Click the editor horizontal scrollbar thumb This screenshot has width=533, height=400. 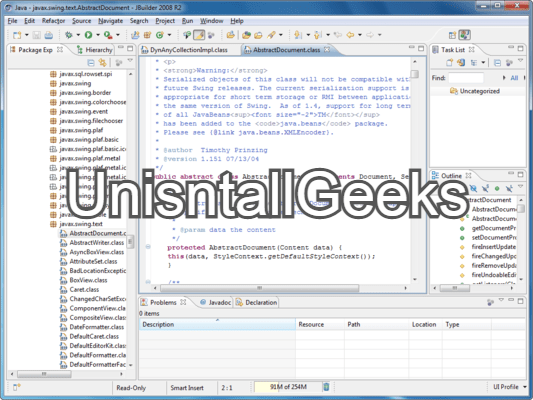pos(259,288)
